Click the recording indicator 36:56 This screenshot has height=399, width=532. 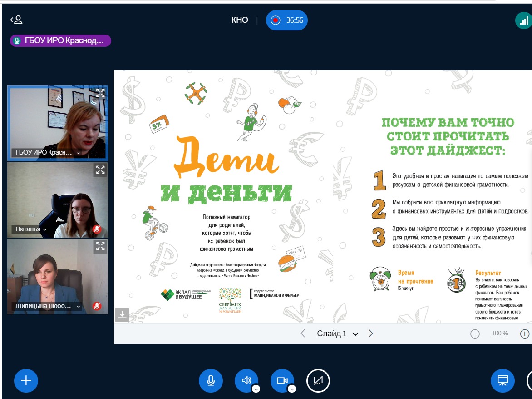pyautogui.click(x=287, y=20)
